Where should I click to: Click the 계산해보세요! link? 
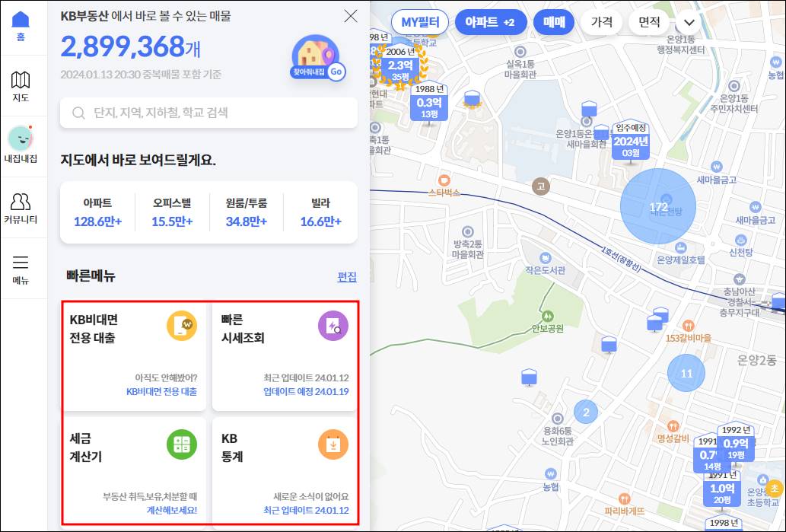171,511
